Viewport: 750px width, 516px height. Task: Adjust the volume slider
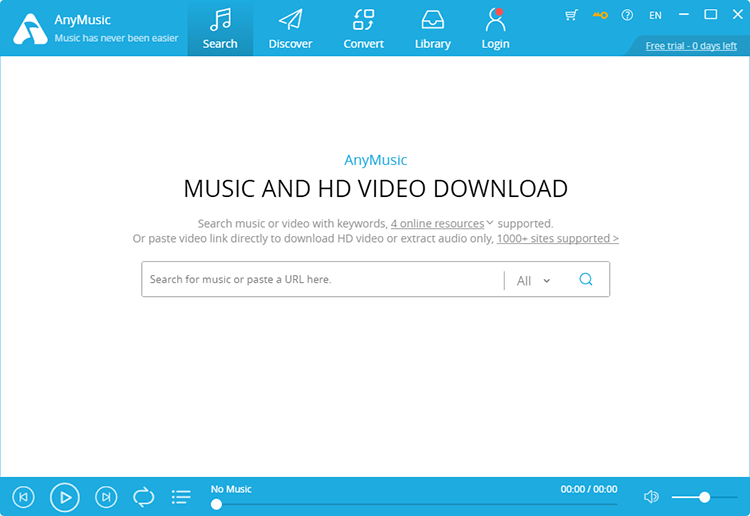tap(704, 497)
